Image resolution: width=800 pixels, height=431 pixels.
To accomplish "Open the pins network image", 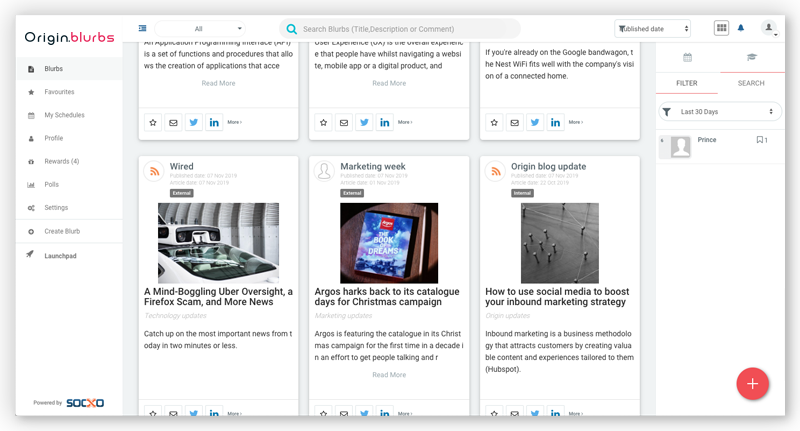I will [x=560, y=243].
